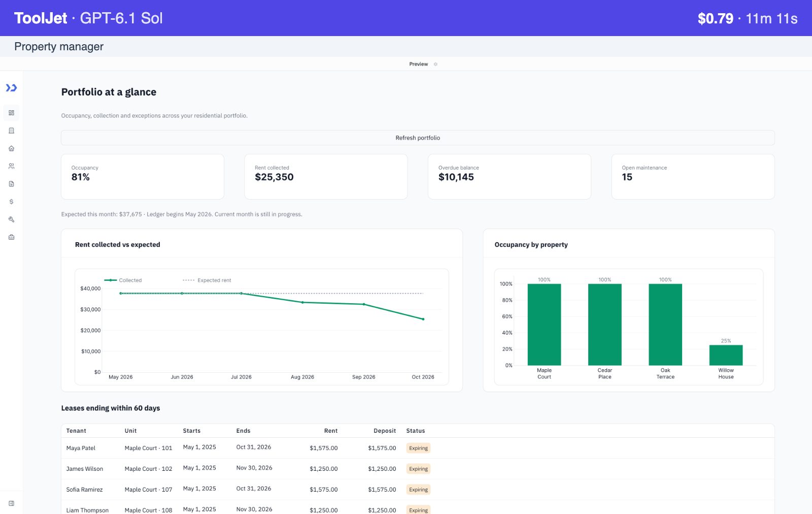
Task: Click the Occupancy 81% card
Action: (x=143, y=177)
